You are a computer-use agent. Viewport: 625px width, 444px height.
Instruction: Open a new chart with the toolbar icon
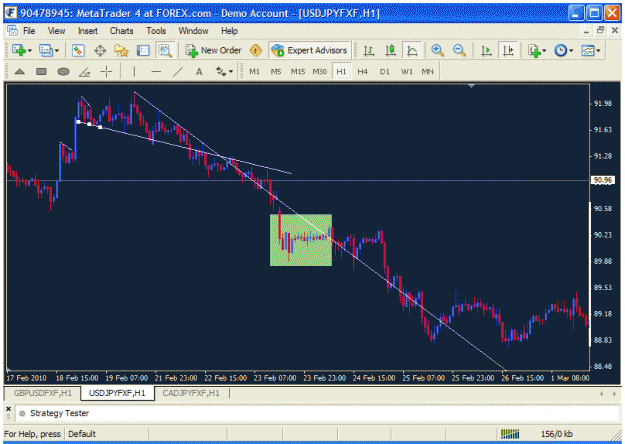(x=18, y=51)
